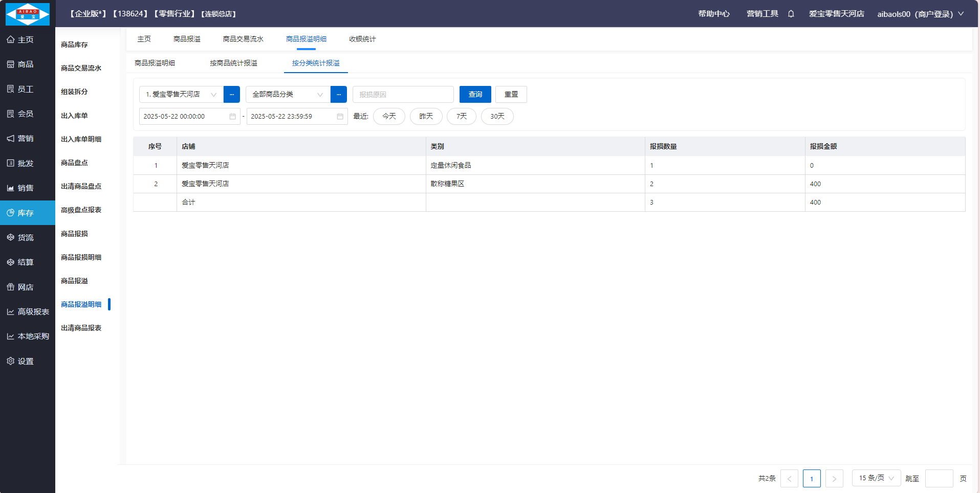
Task: Select the 7天 quick date range
Action: pyautogui.click(x=461, y=117)
